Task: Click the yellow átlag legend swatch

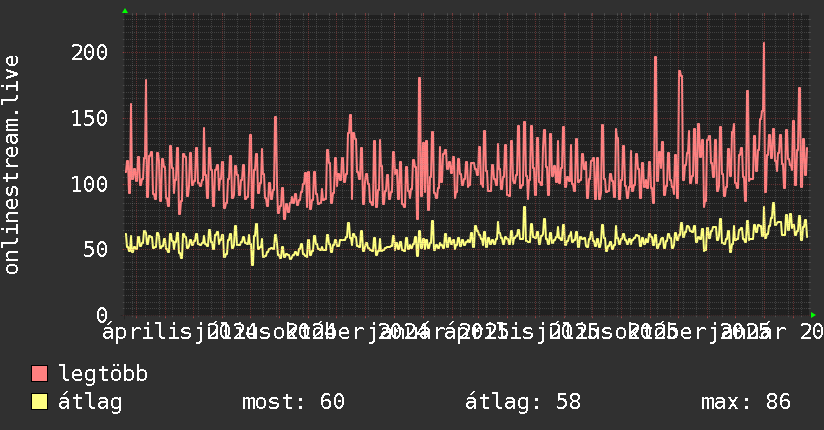Action: (x=39, y=402)
